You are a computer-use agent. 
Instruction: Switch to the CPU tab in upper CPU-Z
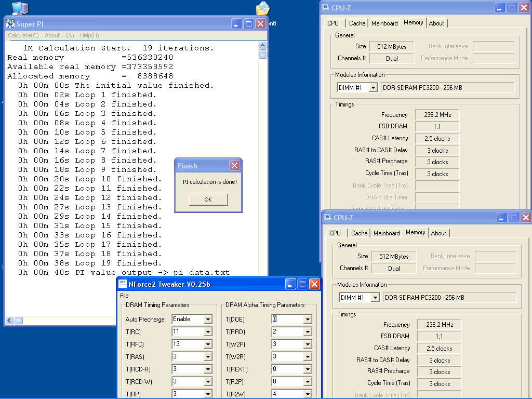point(333,23)
